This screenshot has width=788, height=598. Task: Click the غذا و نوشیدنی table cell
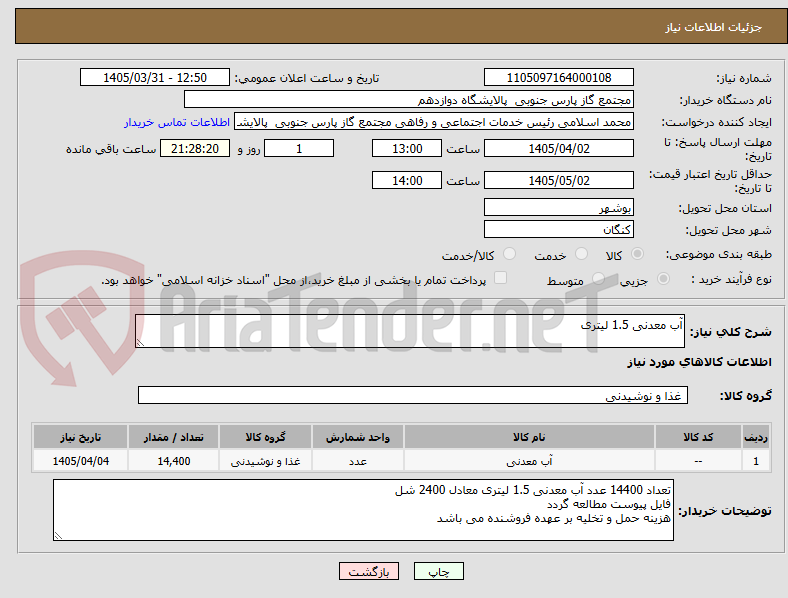coord(265,461)
